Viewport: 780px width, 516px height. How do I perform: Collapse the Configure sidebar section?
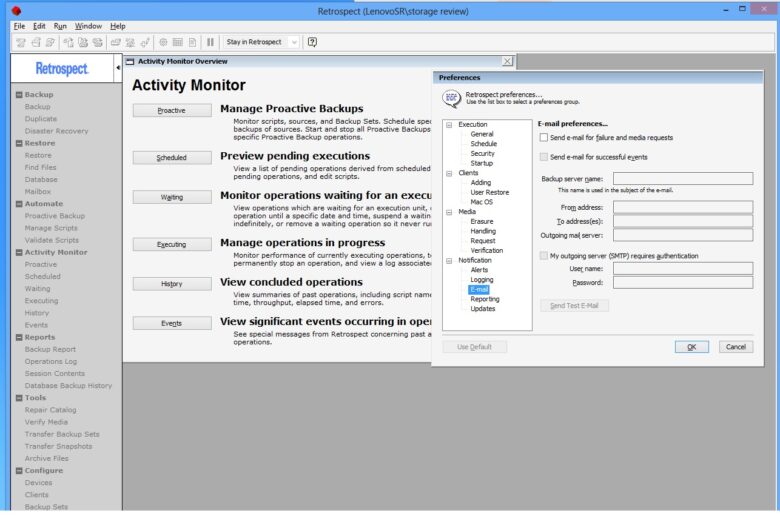coord(19,471)
